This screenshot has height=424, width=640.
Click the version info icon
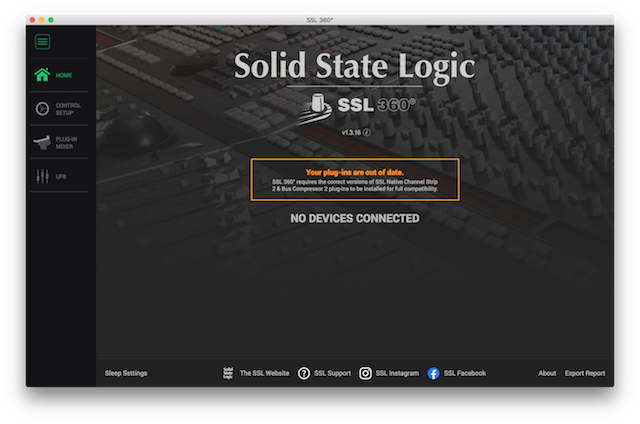tap(367, 132)
